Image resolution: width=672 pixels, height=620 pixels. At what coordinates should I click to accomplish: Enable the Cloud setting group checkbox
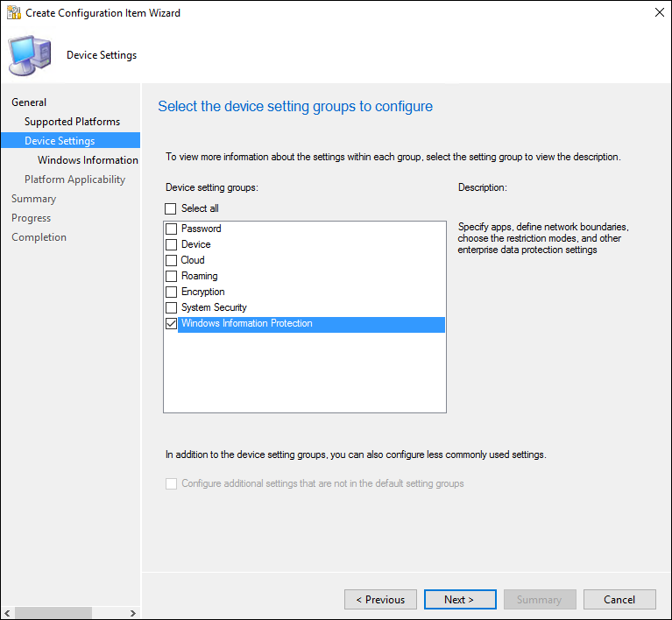tap(172, 260)
